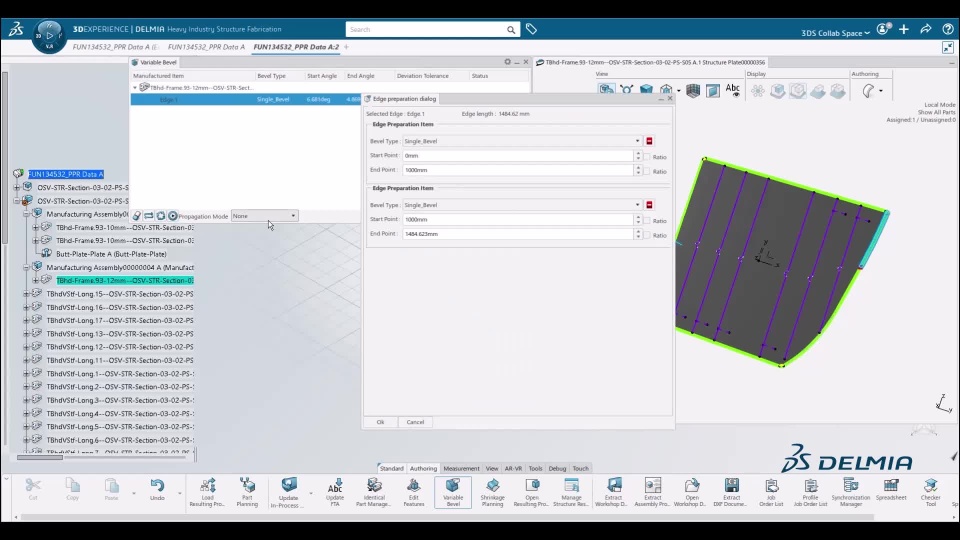
Task: Open the Help question mark
Action: (948, 29)
